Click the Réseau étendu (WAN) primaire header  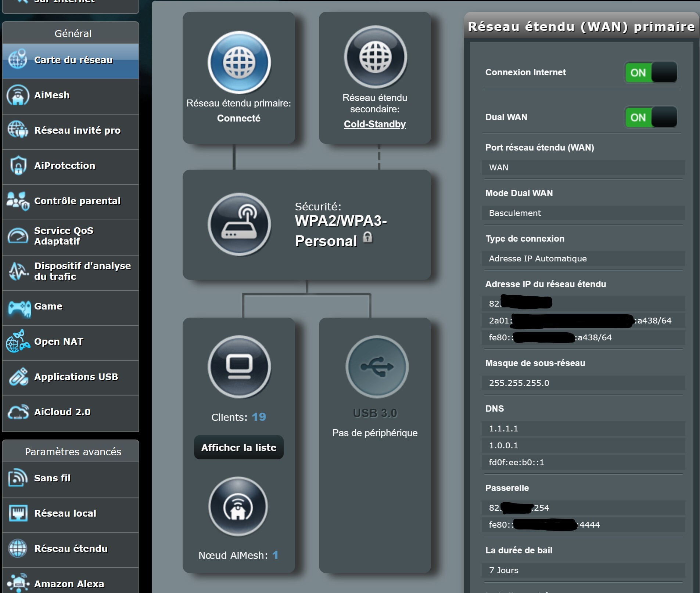coord(582,26)
